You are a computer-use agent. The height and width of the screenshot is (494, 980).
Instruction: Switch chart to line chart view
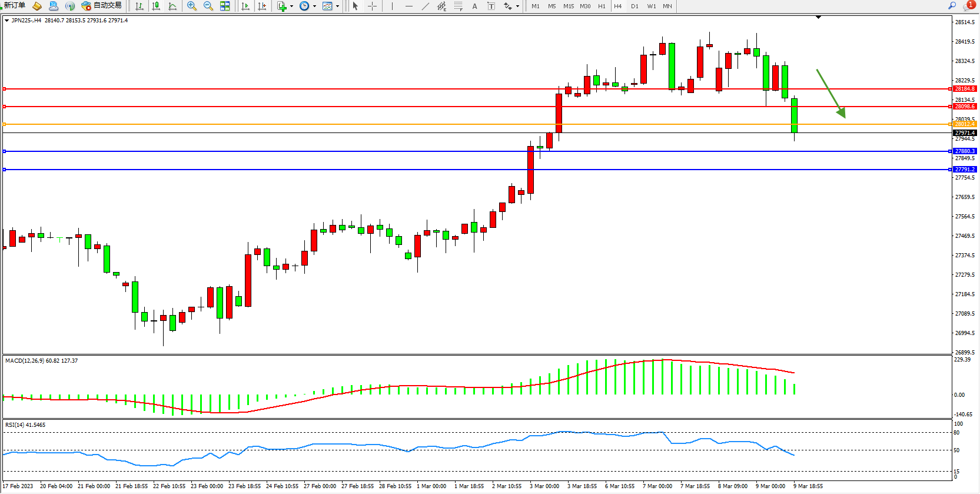172,6
